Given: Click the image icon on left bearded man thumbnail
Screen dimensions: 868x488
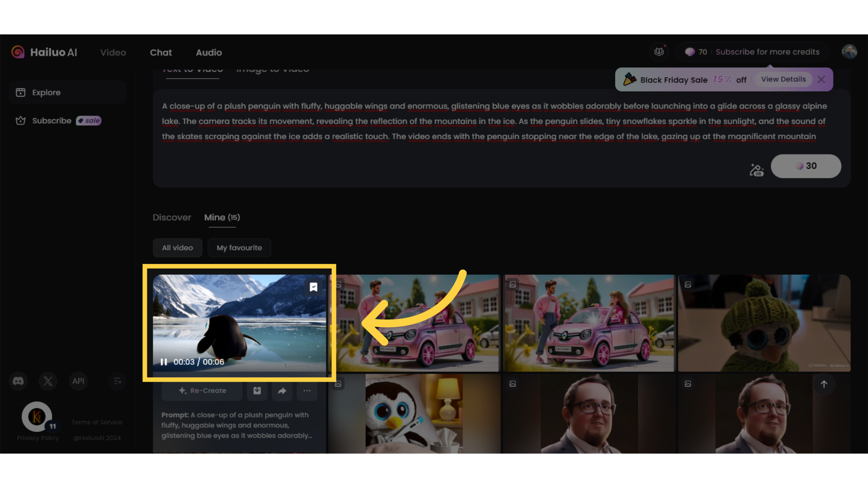Looking at the screenshot, I should (513, 384).
